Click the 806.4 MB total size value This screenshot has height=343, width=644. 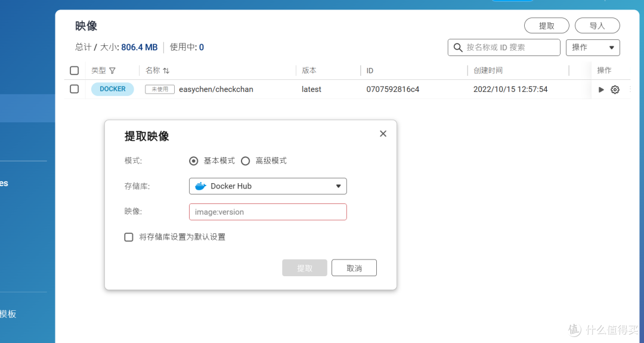139,47
